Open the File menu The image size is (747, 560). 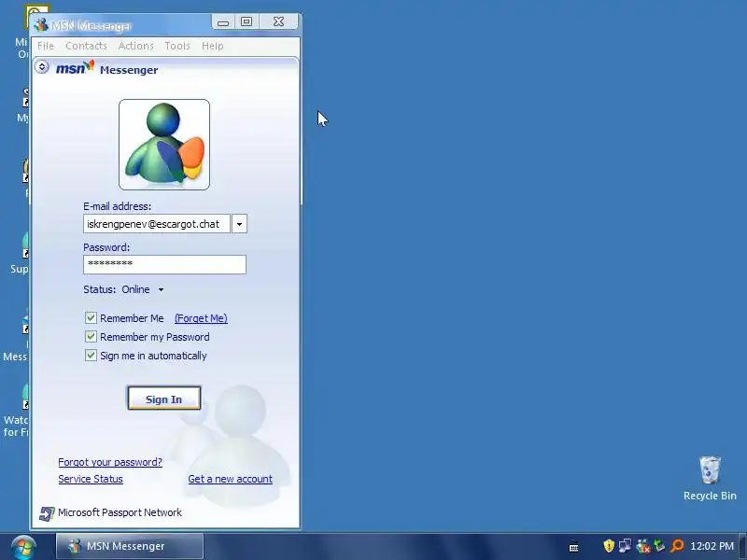click(46, 46)
